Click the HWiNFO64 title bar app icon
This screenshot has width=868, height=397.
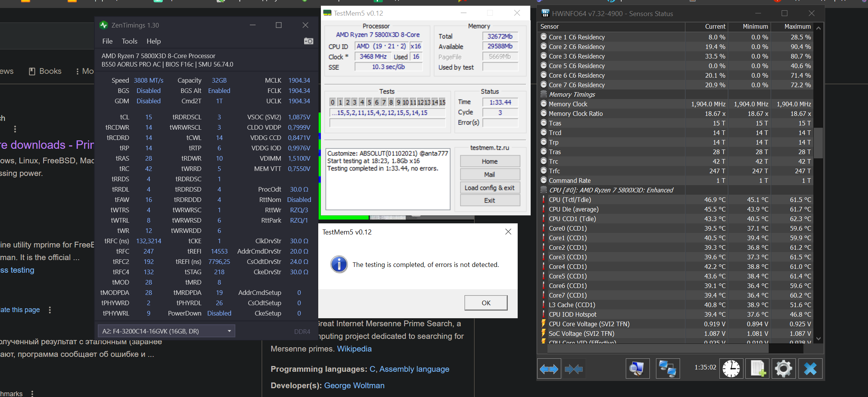tap(546, 13)
